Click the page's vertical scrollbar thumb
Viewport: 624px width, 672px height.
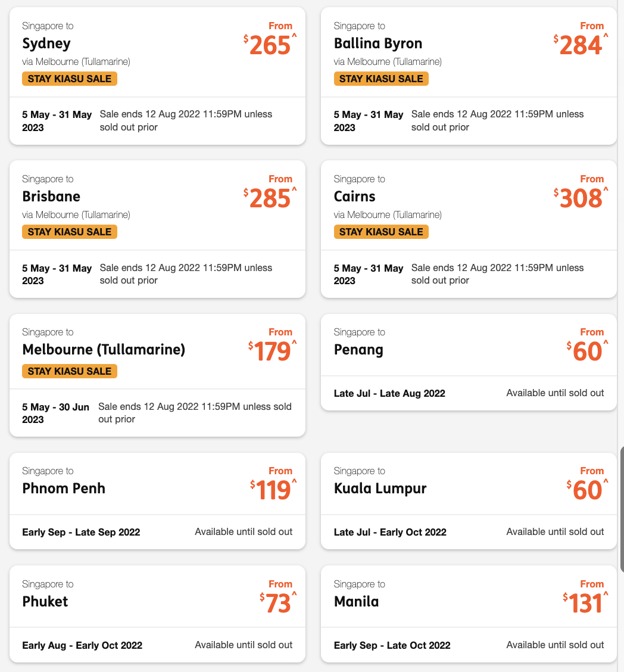[x=622, y=509]
